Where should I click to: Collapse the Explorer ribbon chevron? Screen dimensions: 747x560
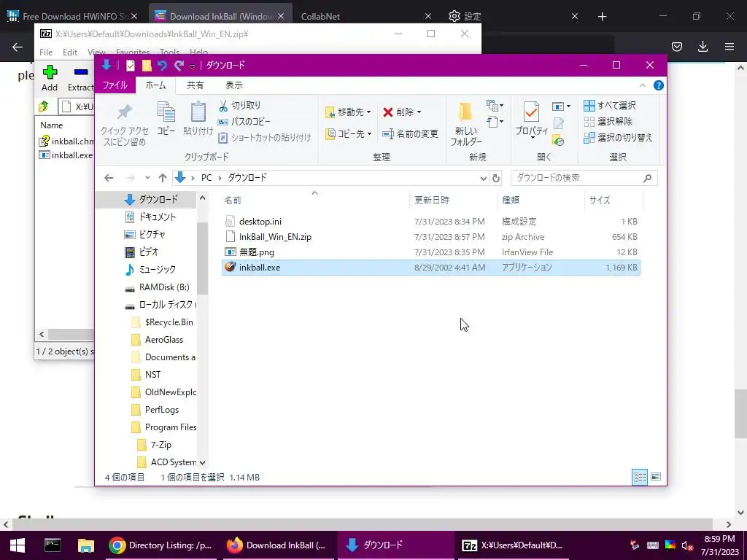642,85
